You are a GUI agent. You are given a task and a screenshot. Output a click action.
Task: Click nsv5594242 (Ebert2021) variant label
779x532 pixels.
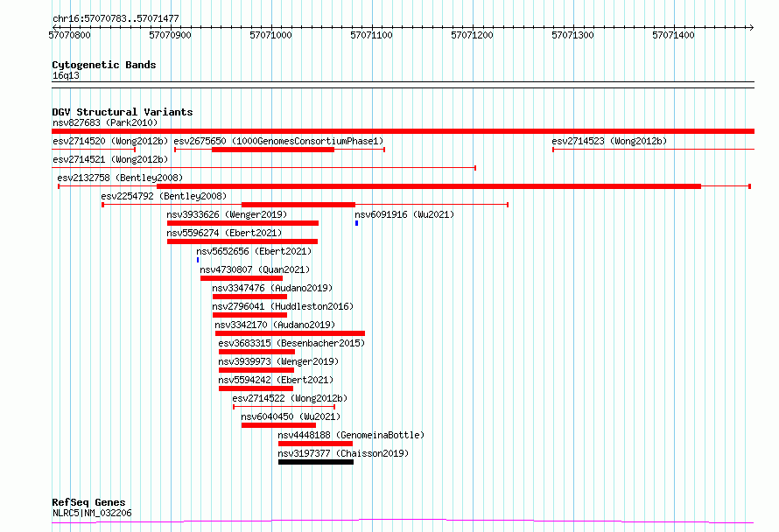pos(276,380)
